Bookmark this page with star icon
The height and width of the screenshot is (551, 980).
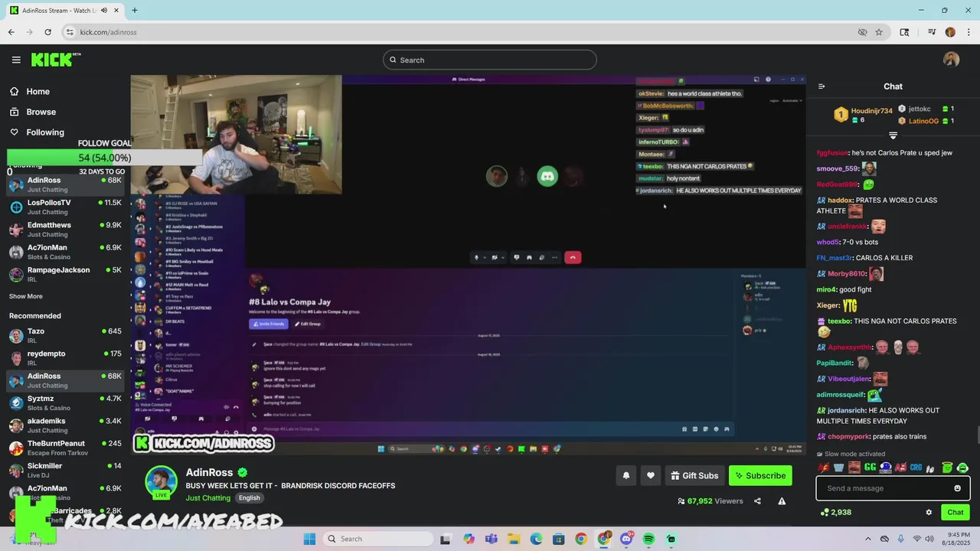879,32
